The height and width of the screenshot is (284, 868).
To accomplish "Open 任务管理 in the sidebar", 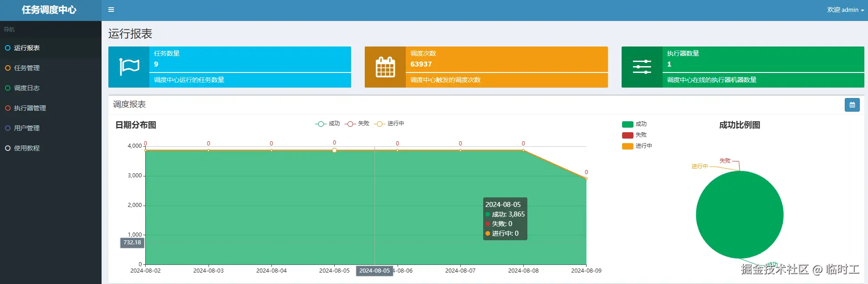I will [x=51, y=68].
